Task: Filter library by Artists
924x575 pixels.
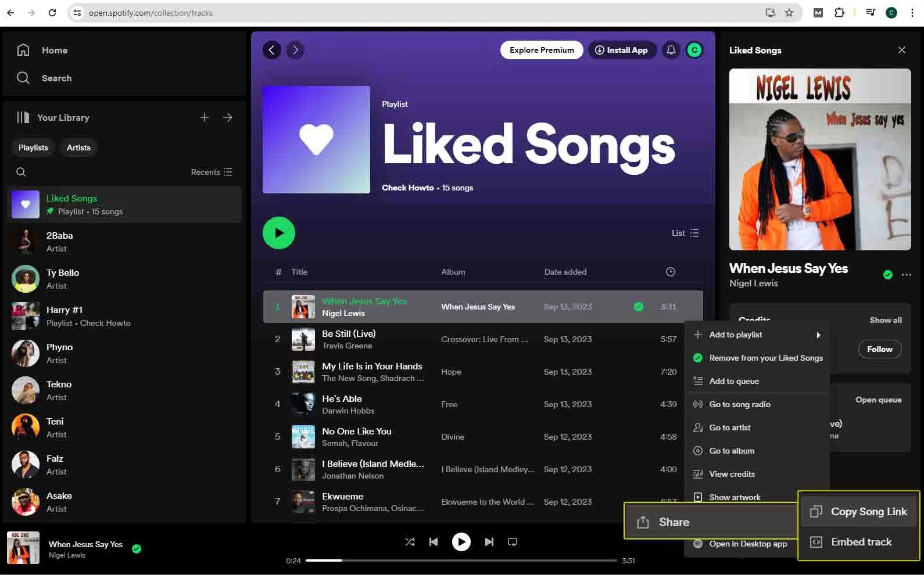Action: pyautogui.click(x=78, y=148)
